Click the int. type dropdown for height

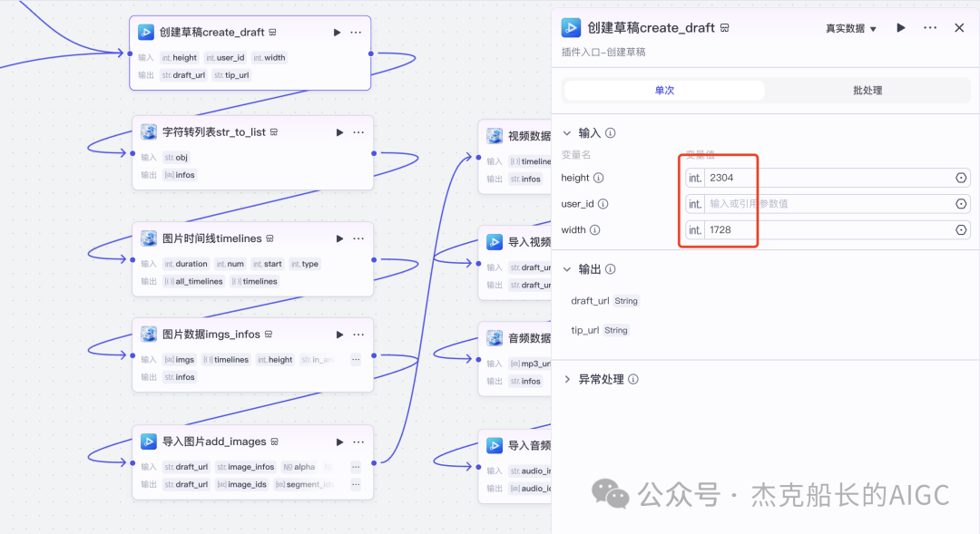[695, 178]
